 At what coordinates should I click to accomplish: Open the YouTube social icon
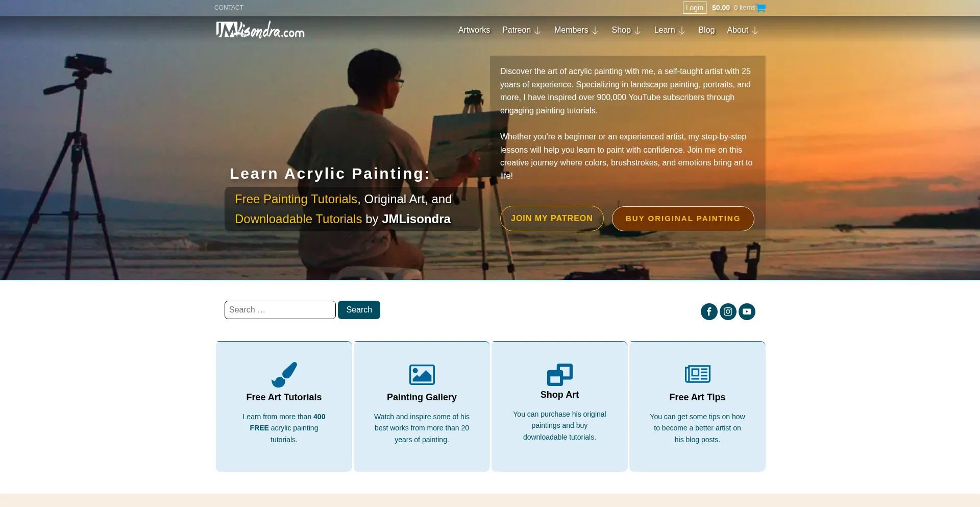pyautogui.click(x=747, y=311)
